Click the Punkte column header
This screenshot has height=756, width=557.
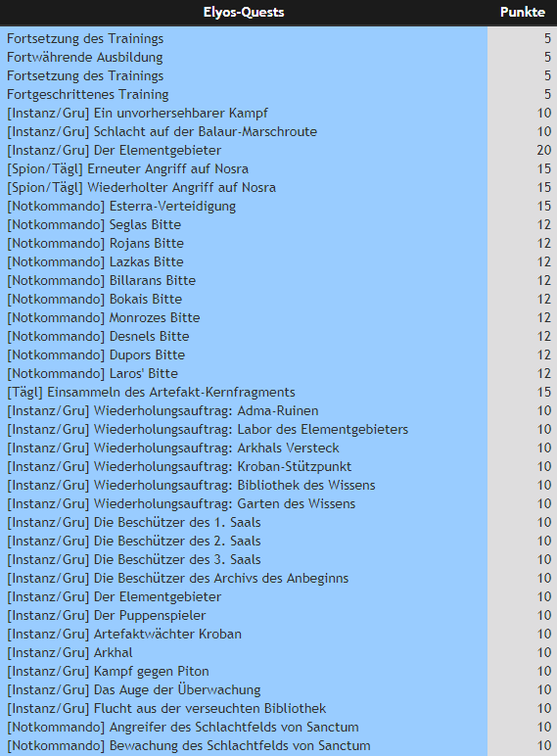pos(523,13)
